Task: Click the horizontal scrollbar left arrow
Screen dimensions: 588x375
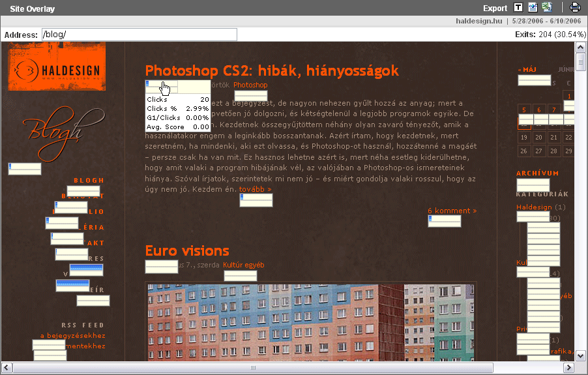Action: 7,368
